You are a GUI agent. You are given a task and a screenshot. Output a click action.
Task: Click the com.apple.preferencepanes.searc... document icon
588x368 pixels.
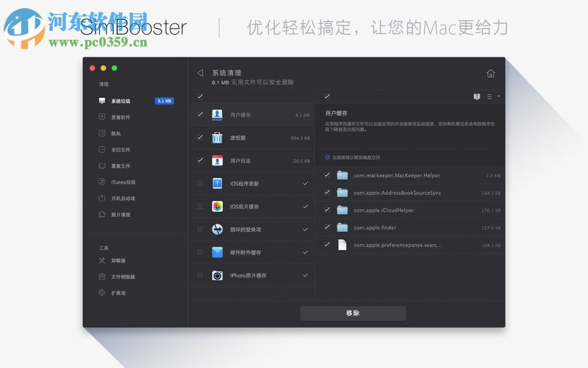[342, 245]
